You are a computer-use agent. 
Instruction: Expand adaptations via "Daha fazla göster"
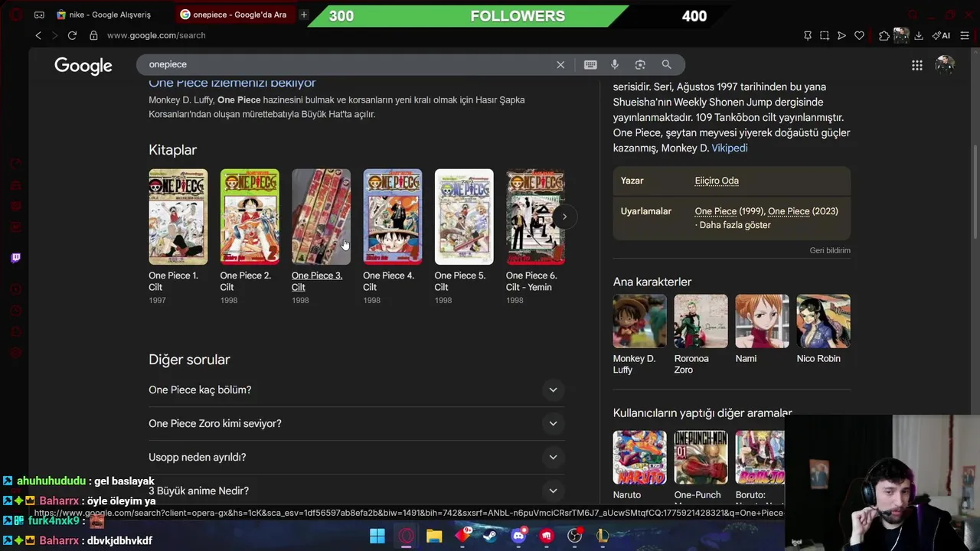click(x=735, y=225)
